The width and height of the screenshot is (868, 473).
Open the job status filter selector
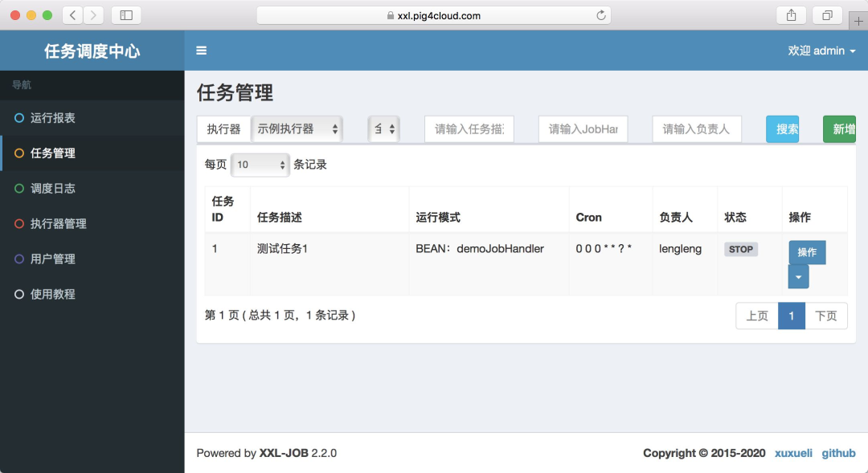[x=383, y=128]
